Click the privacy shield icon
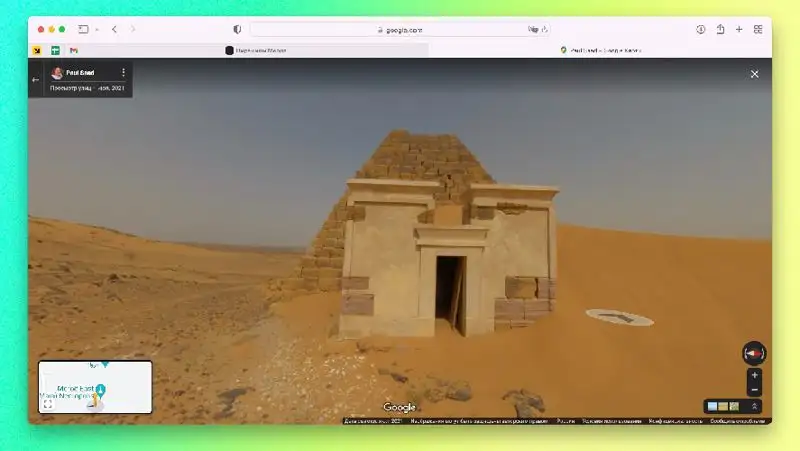 237,30
